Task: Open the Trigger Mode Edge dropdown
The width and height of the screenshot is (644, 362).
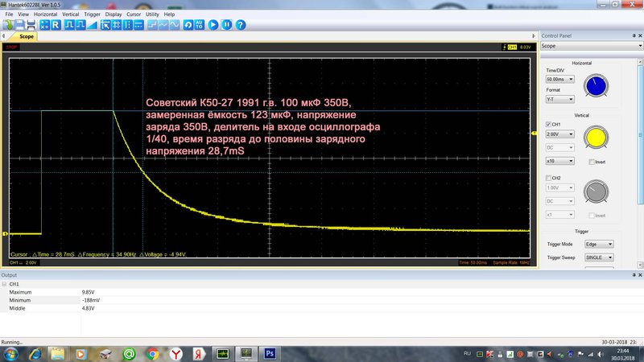Action: pyautogui.click(x=599, y=245)
